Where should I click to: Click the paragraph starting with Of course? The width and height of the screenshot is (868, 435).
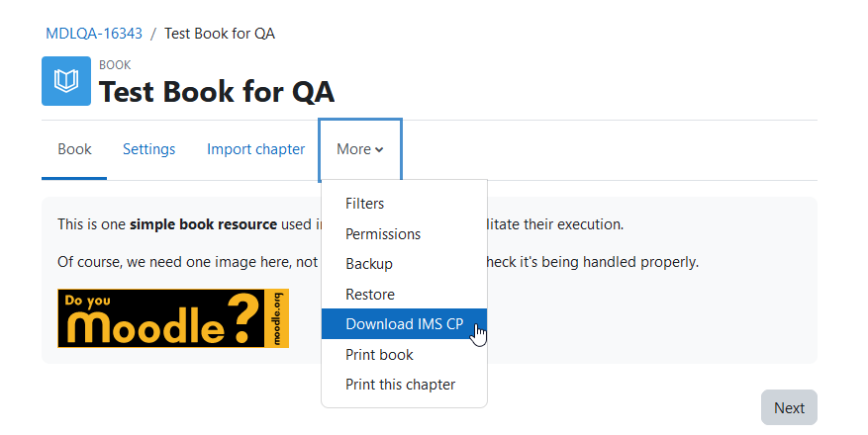coord(378,262)
